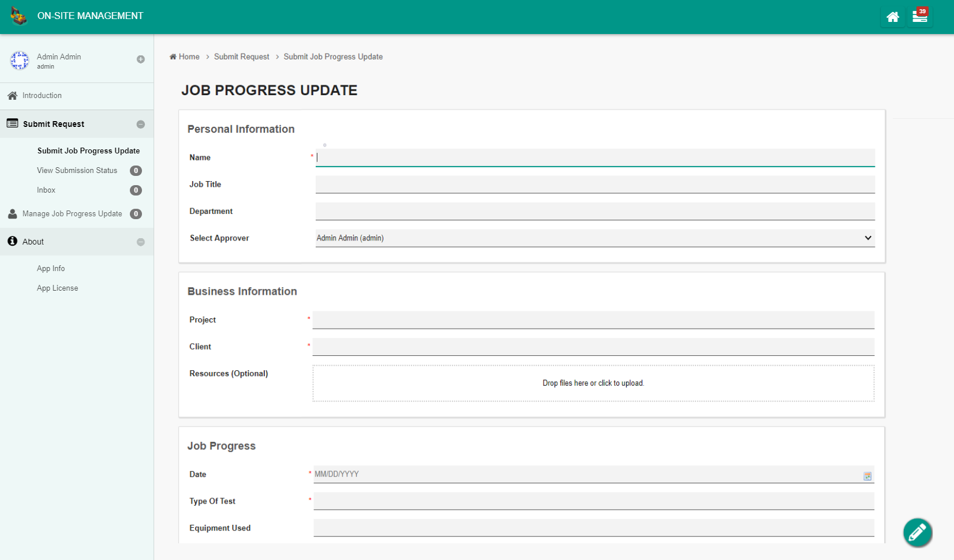The width and height of the screenshot is (954, 560).
Task: Open the calendar picker on the Date field
Action: coord(867,476)
